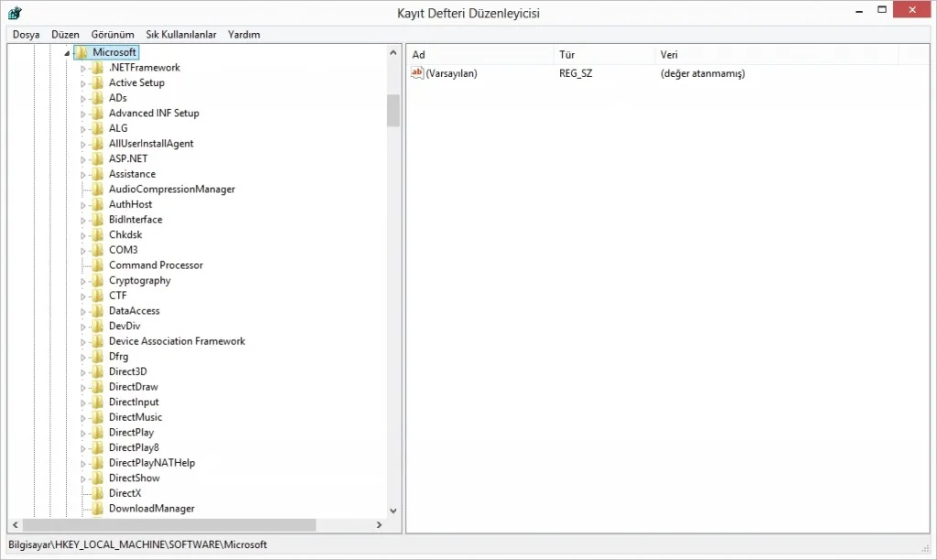Minimize the Registry Editor window
This screenshot has width=937, height=560.
coord(859,9)
